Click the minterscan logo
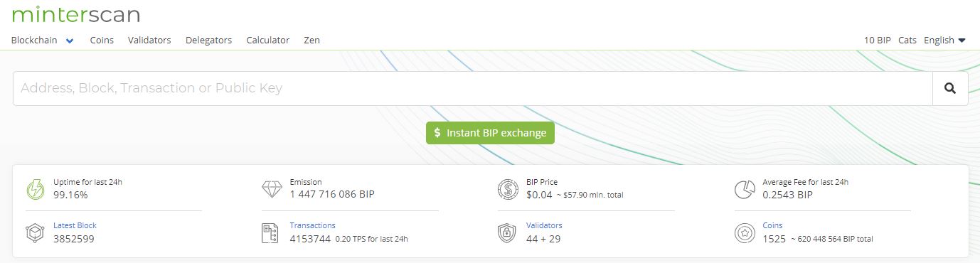980x263 pixels. 76,14
